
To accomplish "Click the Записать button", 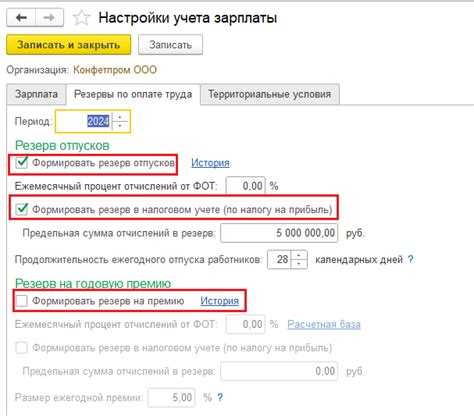I will point(170,45).
